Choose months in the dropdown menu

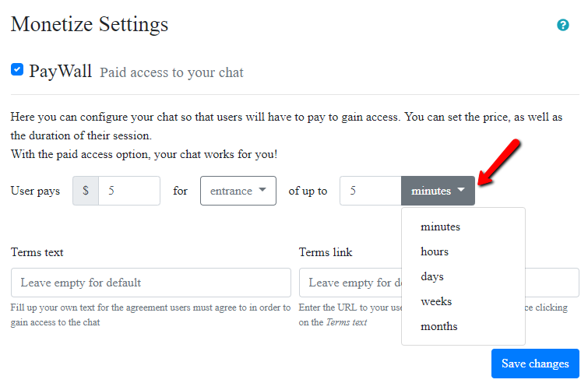click(x=438, y=327)
